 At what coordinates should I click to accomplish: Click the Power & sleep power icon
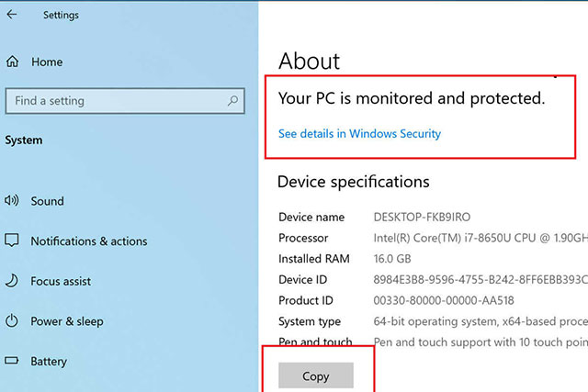(12, 320)
